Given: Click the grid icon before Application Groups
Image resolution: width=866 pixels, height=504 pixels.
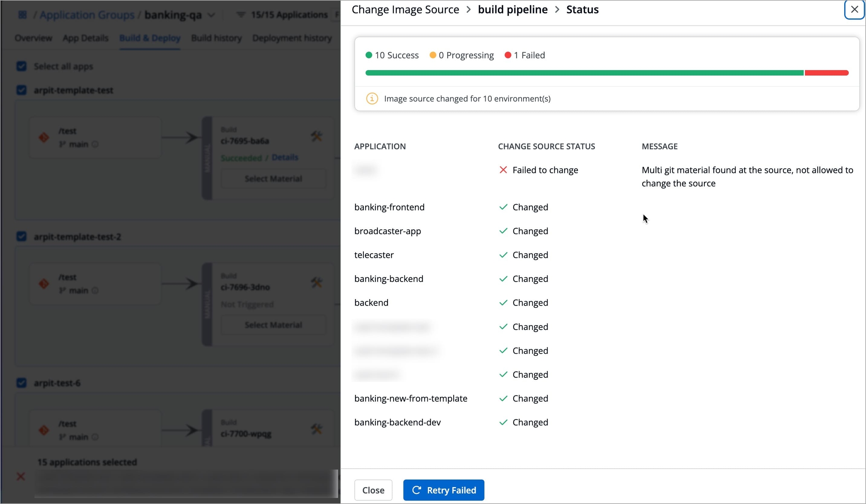Looking at the screenshot, I should [x=23, y=15].
